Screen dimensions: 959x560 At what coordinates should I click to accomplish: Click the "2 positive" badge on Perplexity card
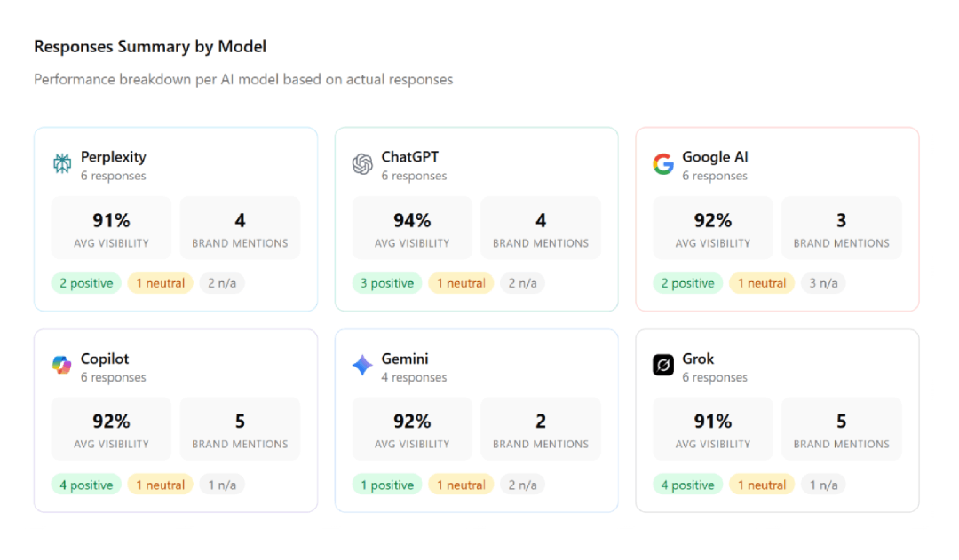click(85, 282)
